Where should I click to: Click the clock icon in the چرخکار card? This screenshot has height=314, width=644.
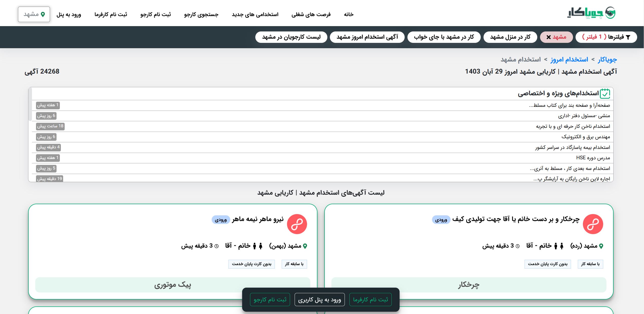(x=518, y=246)
